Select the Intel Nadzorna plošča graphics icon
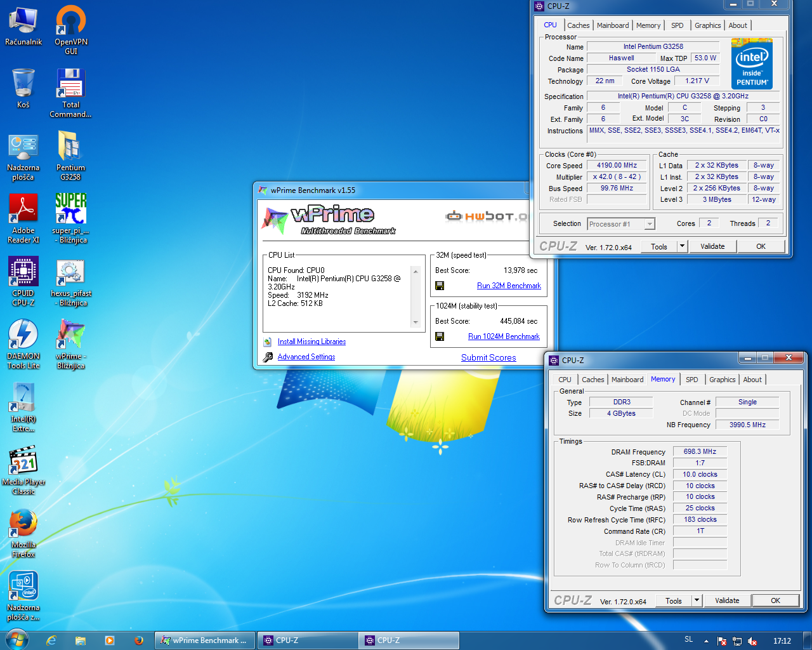 23,596
